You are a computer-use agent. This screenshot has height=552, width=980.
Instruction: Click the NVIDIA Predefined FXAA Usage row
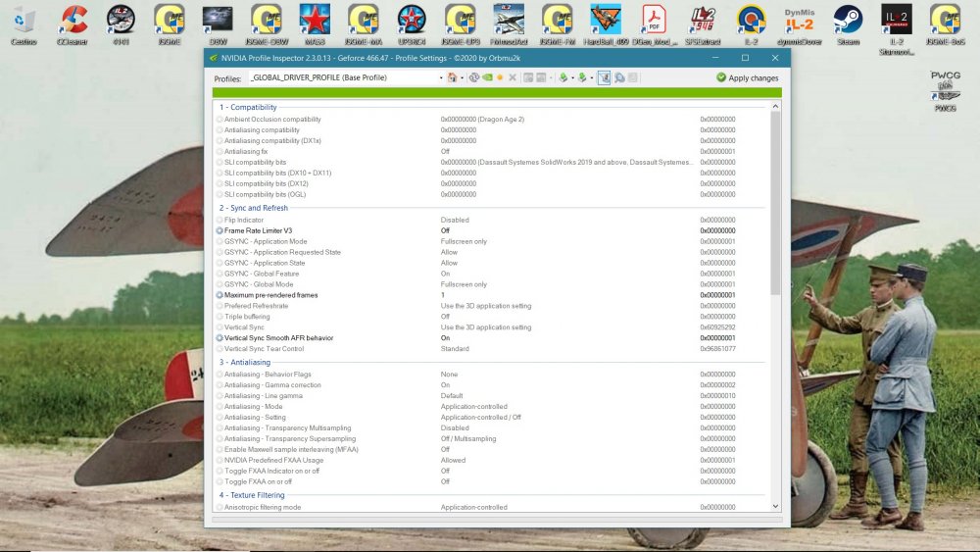[491, 460]
